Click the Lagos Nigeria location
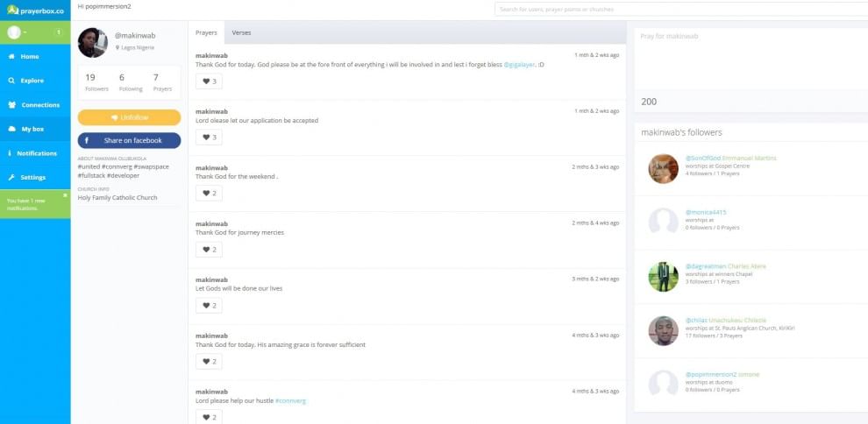This screenshot has width=868, height=424. pyautogui.click(x=135, y=47)
